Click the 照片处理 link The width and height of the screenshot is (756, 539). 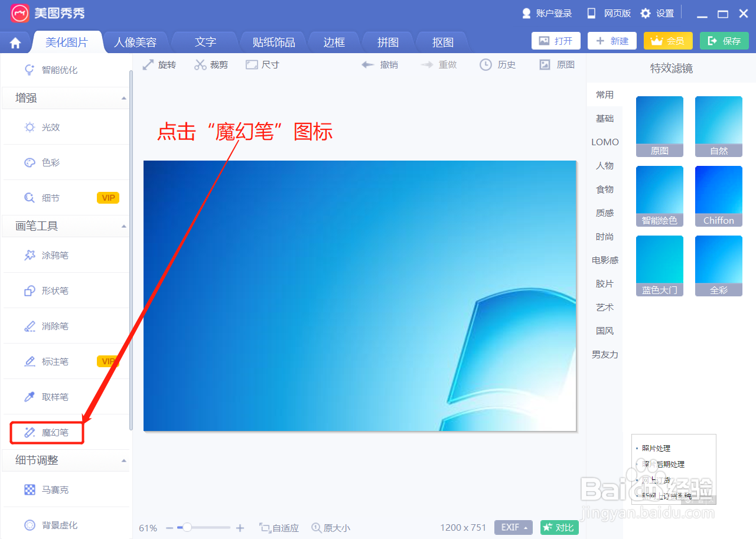[656, 448]
